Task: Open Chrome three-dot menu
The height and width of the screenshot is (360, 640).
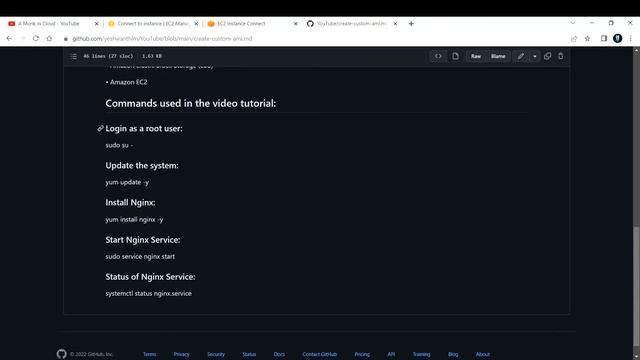Action: pos(631,38)
